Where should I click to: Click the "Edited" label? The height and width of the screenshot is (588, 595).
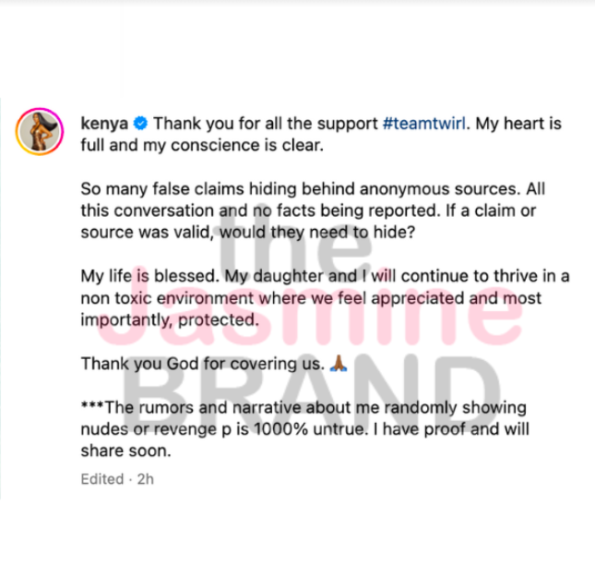102,479
